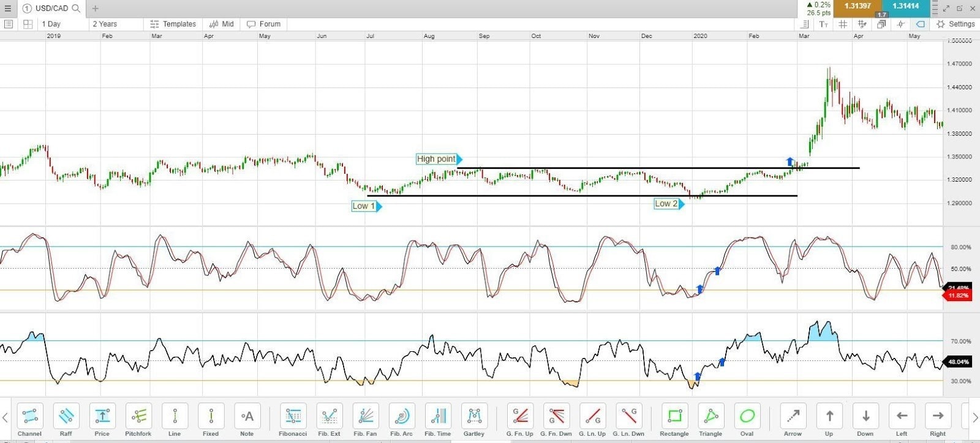
Task: Select the Triangle shape tool
Action: (x=710, y=420)
